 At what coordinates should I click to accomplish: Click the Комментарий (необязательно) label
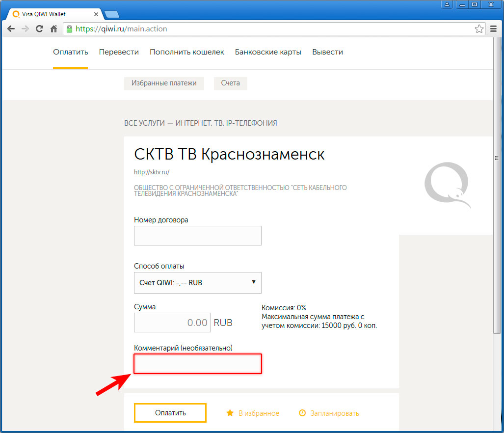183,348
